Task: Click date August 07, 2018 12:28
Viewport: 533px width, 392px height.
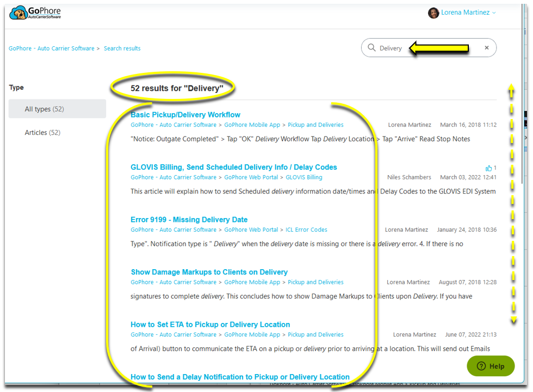Action: tap(467, 282)
